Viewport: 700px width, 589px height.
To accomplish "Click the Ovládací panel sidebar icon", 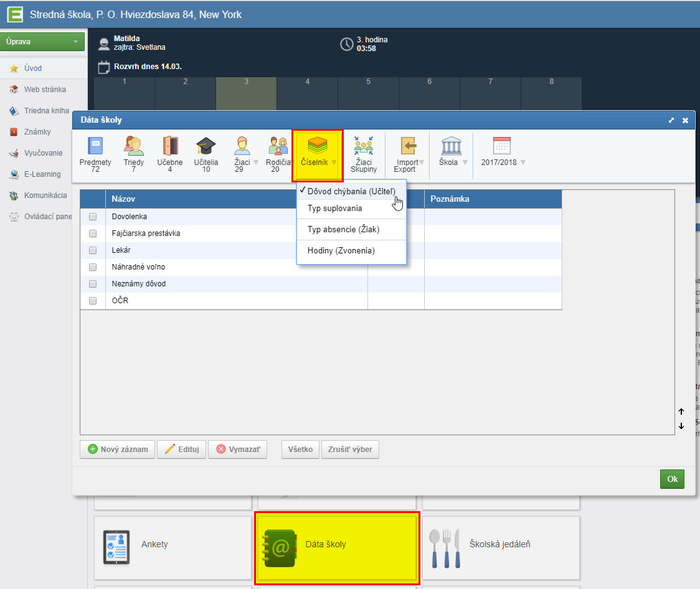I will 14,217.
